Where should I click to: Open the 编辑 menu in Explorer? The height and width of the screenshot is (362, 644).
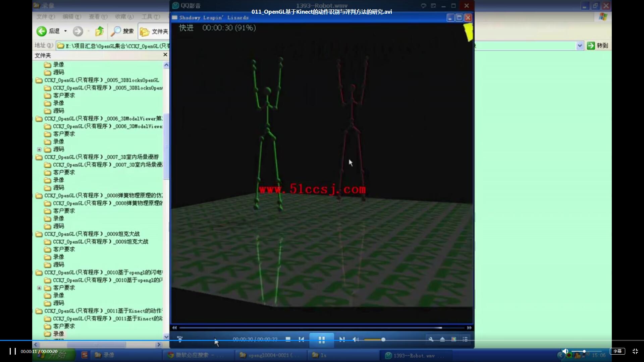(x=71, y=16)
